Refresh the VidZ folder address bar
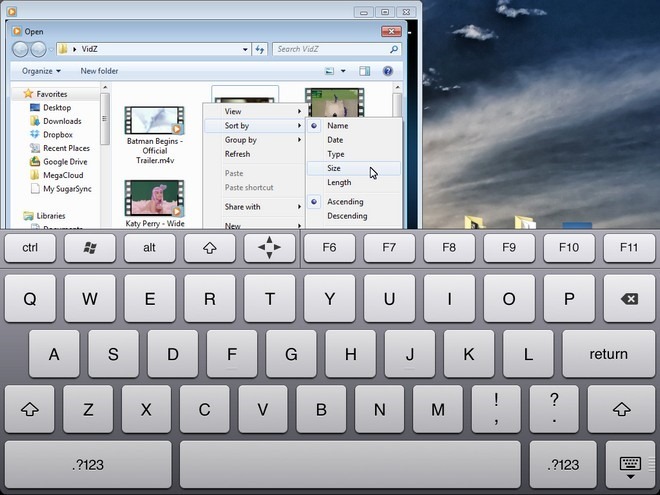The width and height of the screenshot is (660, 495). pos(260,49)
